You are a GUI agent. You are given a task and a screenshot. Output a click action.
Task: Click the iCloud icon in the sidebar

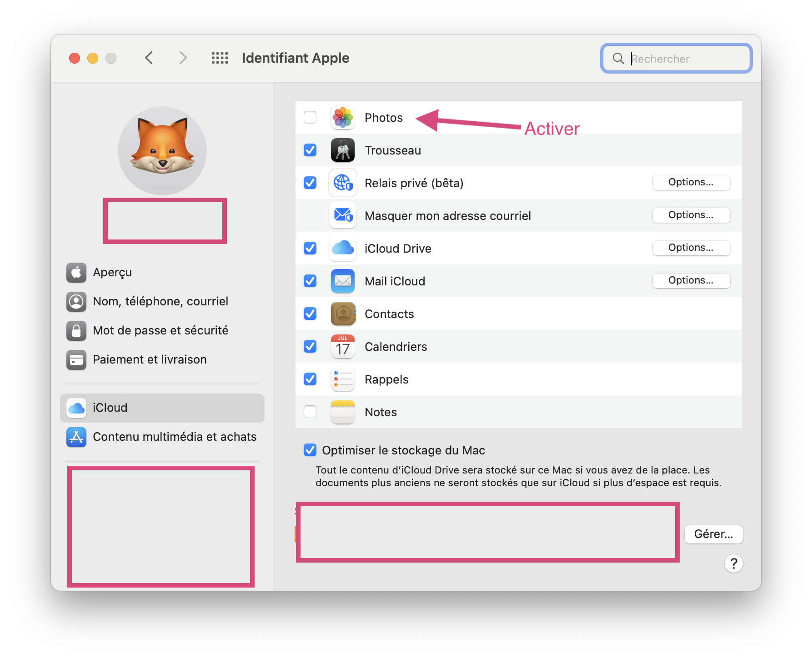tap(76, 408)
